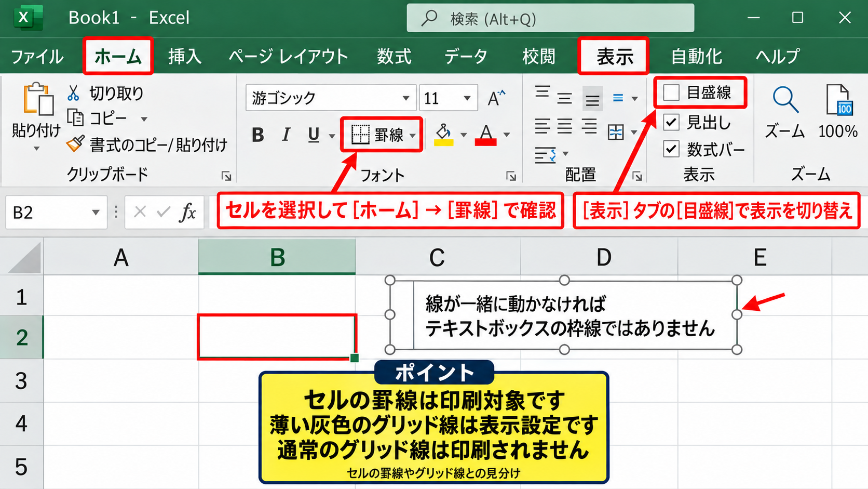868x489 pixels.
Task: Toggle Bold formatting
Action: tap(257, 135)
